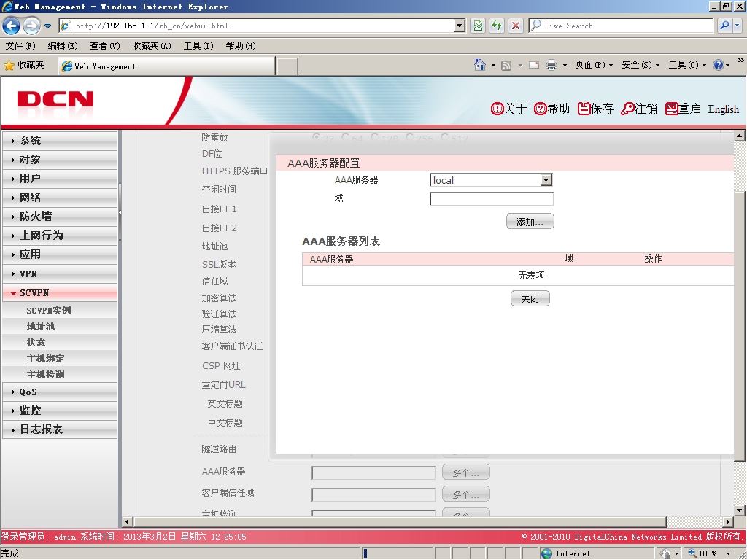Image resolution: width=747 pixels, height=560 pixels.
Task: Expand the 网络 sidebar section
Action: [60, 198]
